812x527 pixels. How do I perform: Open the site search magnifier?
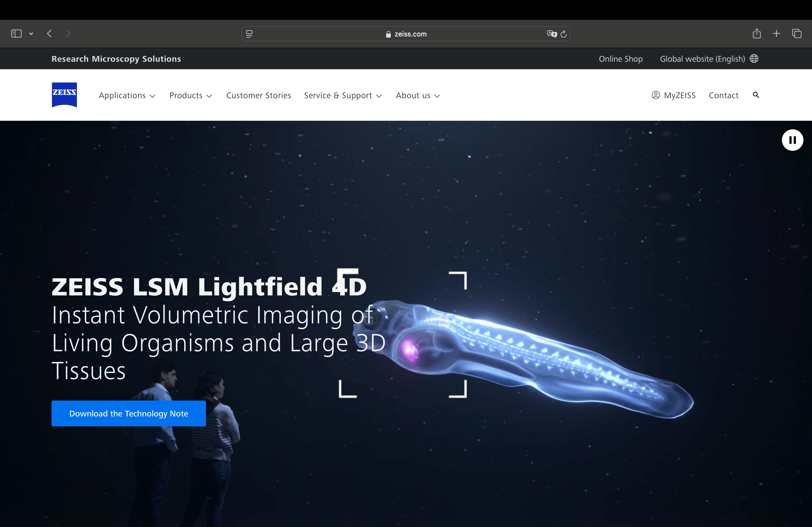[756, 95]
